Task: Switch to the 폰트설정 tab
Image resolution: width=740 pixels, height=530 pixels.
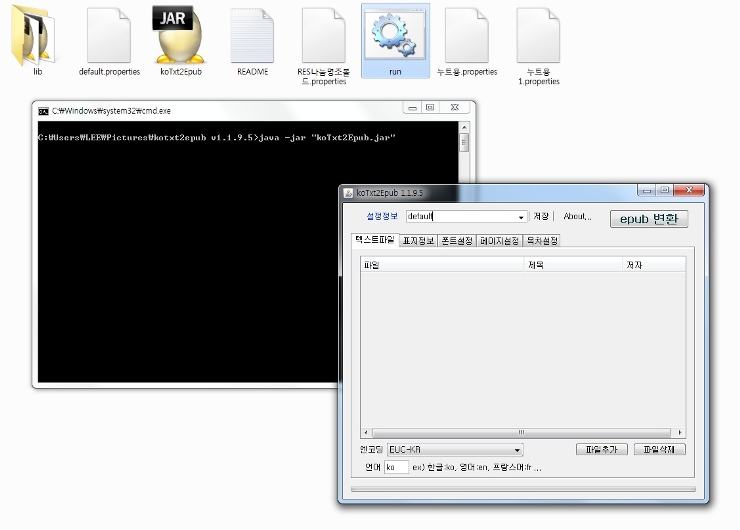Action: pos(457,241)
